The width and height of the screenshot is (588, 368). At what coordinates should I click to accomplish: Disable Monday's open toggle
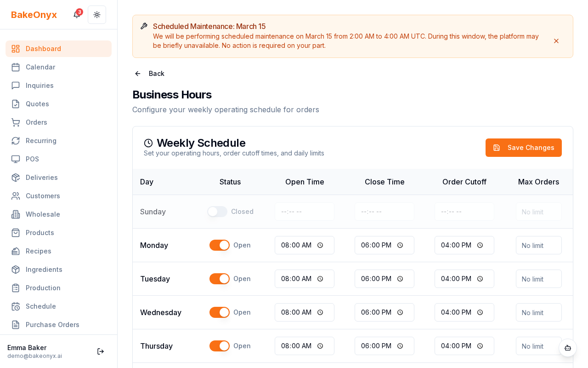219,245
